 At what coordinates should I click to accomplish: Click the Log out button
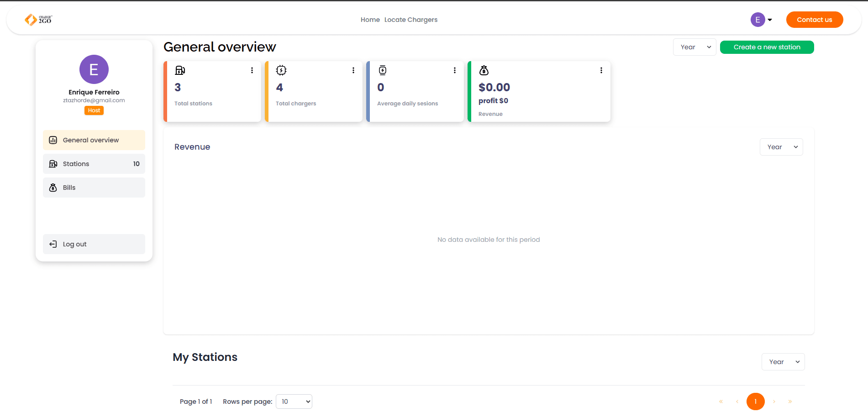[94, 244]
